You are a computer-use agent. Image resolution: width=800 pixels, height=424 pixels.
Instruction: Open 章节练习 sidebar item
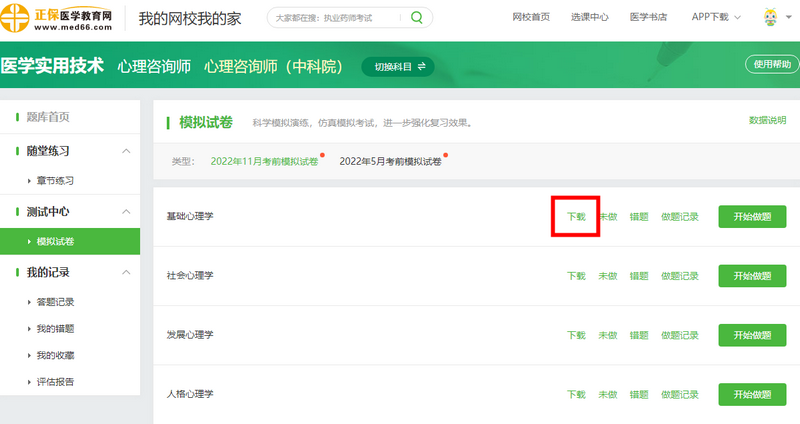pyautogui.click(x=56, y=181)
